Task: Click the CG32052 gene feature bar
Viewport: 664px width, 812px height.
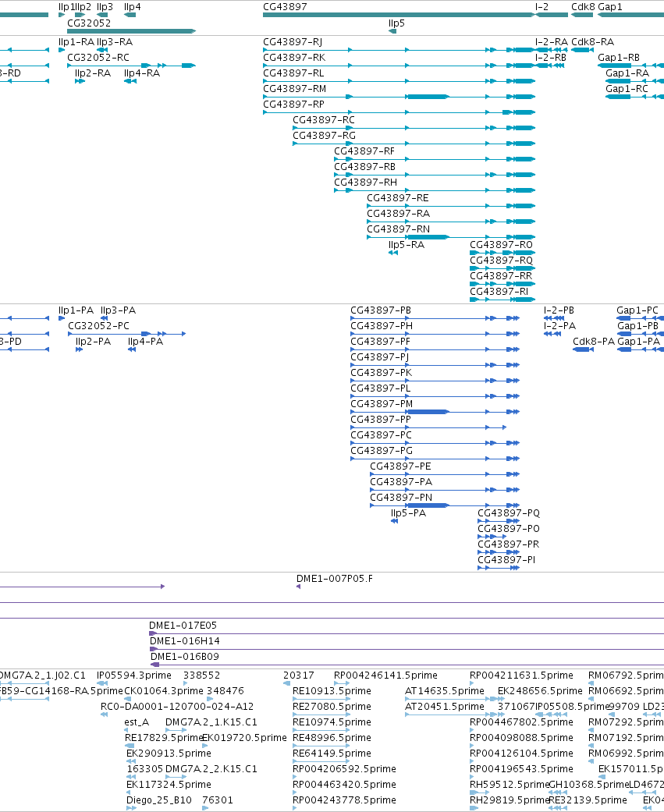Action: 132,31
